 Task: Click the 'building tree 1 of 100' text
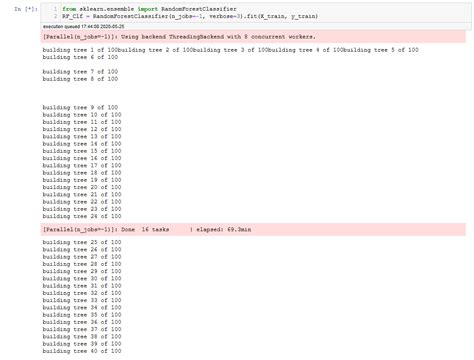(x=80, y=50)
